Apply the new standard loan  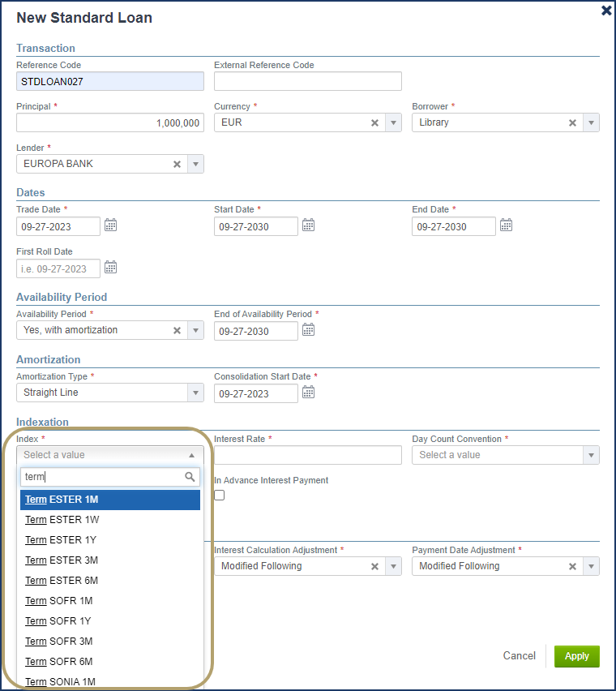(577, 656)
